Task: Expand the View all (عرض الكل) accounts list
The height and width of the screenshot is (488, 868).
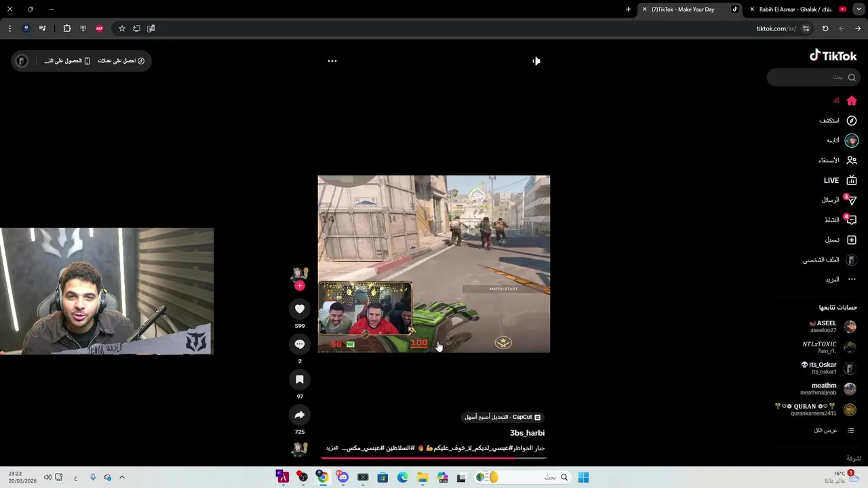Action: tap(834, 430)
